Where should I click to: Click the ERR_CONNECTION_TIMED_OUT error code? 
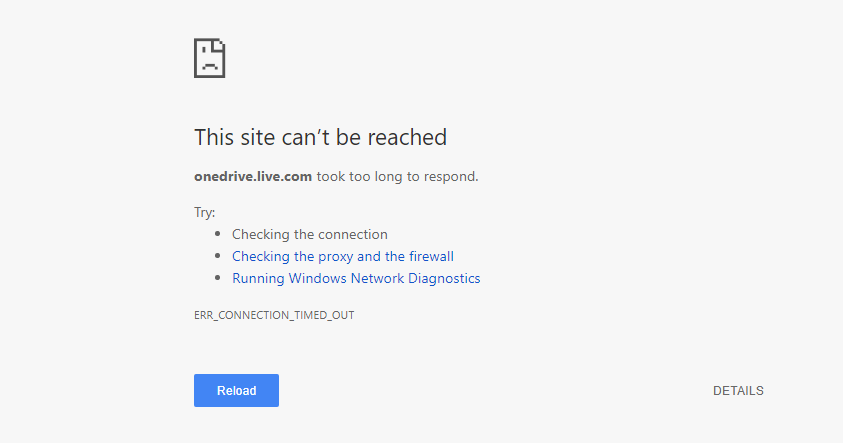(274, 315)
